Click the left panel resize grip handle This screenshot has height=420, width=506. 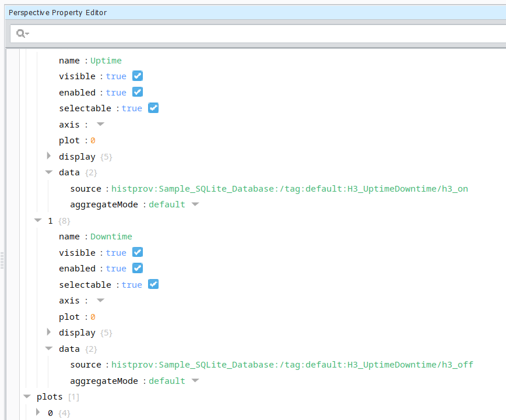[2, 260]
